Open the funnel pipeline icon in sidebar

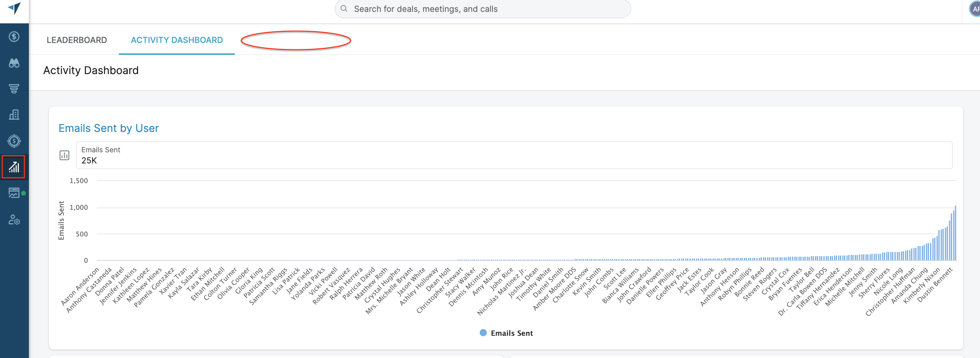click(14, 89)
